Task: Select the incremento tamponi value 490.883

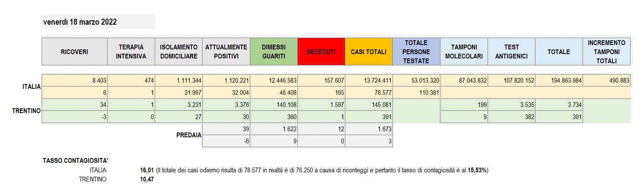Action: pyautogui.click(x=606, y=81)
